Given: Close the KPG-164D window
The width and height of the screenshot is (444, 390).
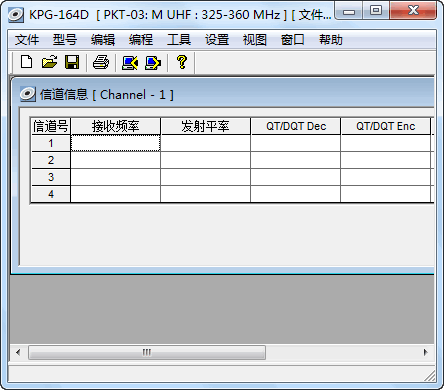Looking at the screenshot, I should (x=413, y=11).
